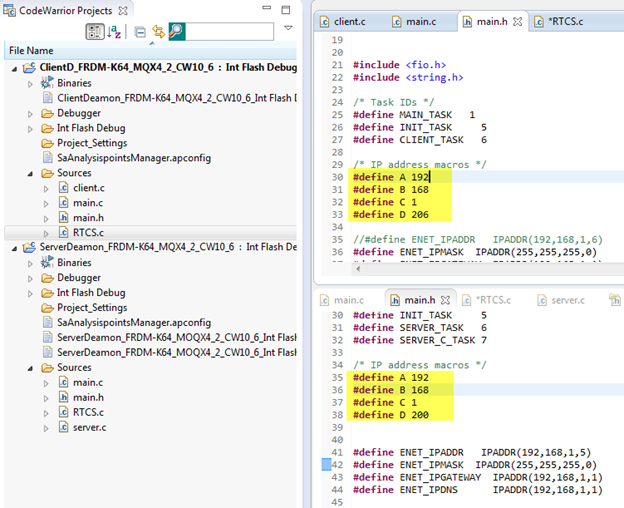The width and height of the screenshot is (624, 508).
Task: Click the blue marker beside line 42
Action: point(326,464)
